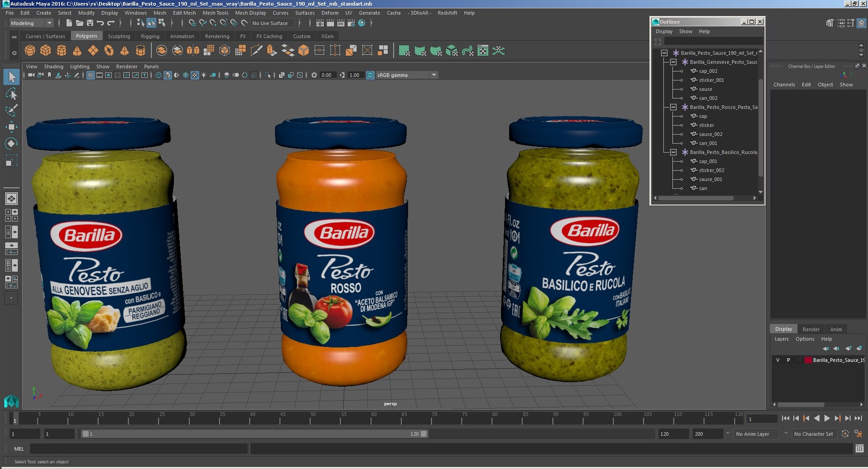Toggle the auto keyframe button
The height and width of the screenshot is (469, 868).
(x=845, y=434)
